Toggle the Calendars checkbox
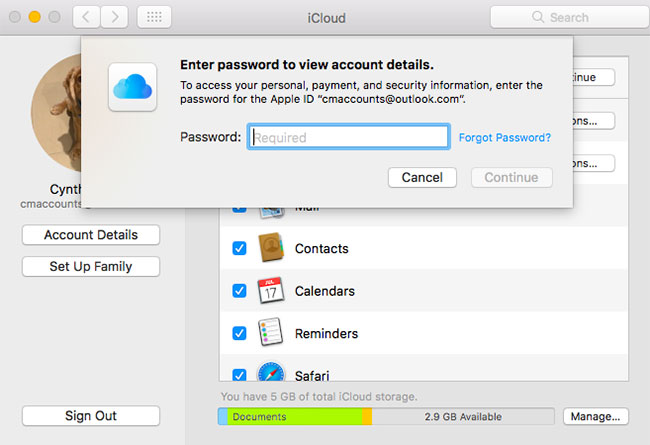The image size is (650, 445). tap(240, 291)
